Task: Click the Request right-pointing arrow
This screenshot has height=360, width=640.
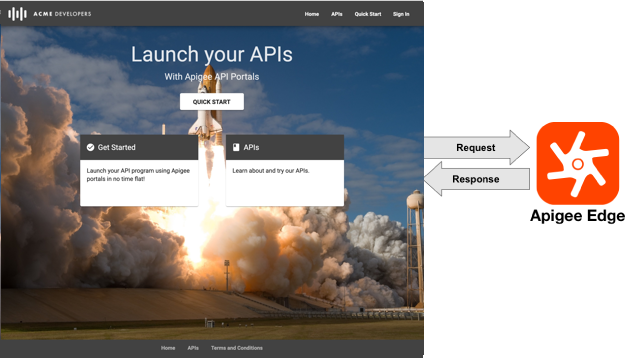Action: (x=477, y=147)
